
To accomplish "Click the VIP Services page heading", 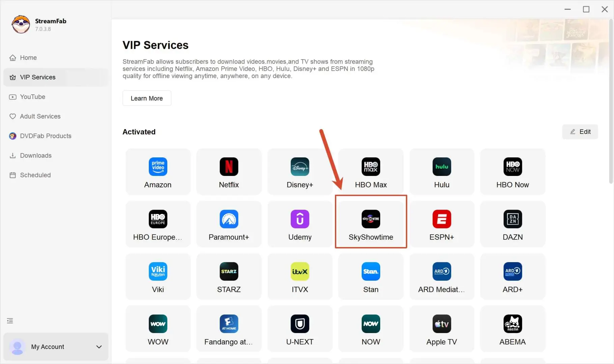I will point(156,45).
